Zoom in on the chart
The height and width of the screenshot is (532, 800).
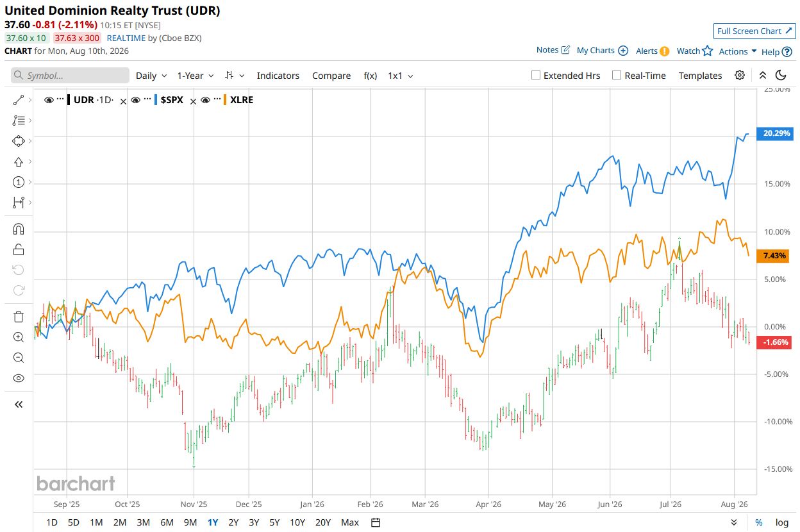tap(18, 337)
